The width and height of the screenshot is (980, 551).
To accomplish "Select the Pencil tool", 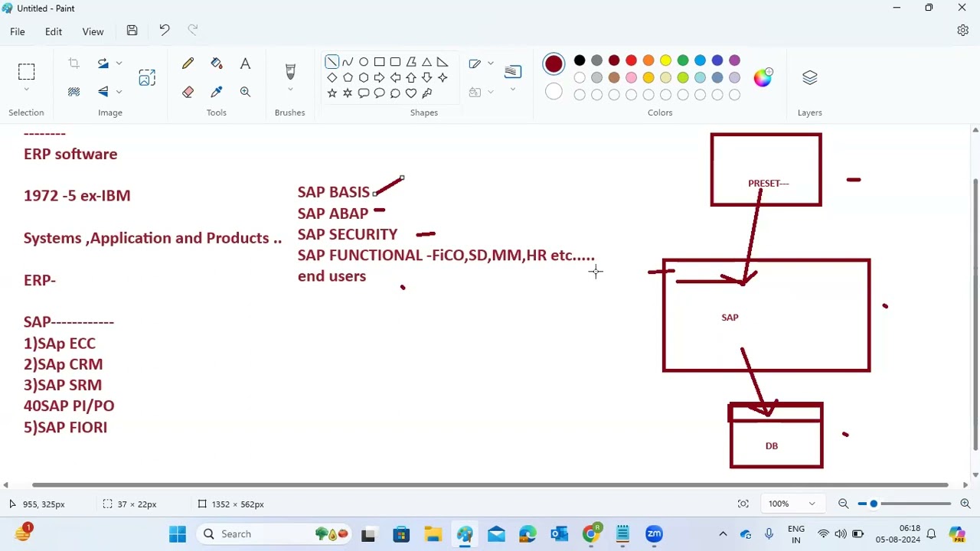I will (x=188, y=64).
